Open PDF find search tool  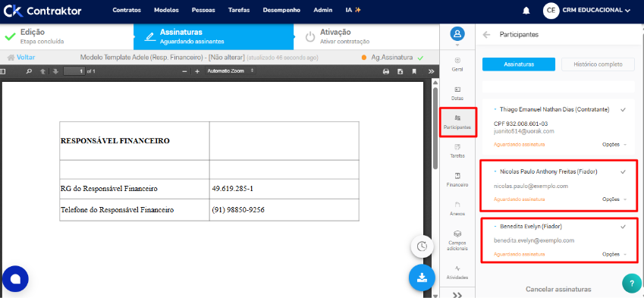click(x=29, y=71)
